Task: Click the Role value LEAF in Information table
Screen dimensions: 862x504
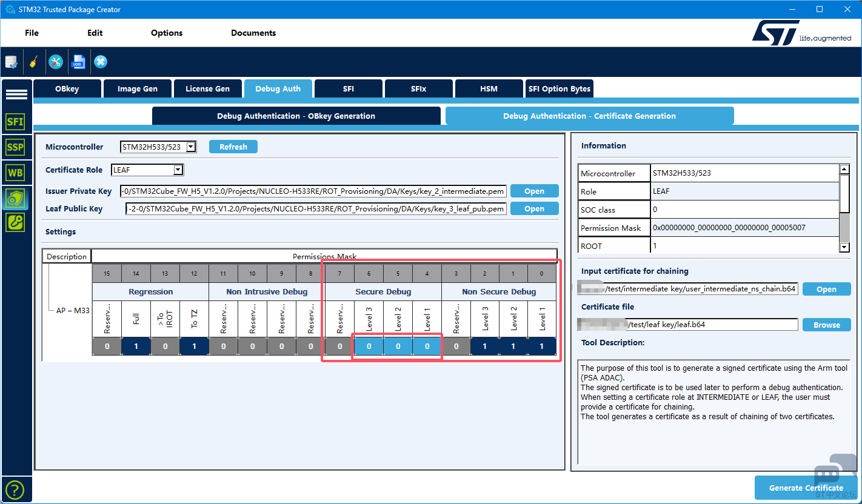Action: (x=661, y=191)
